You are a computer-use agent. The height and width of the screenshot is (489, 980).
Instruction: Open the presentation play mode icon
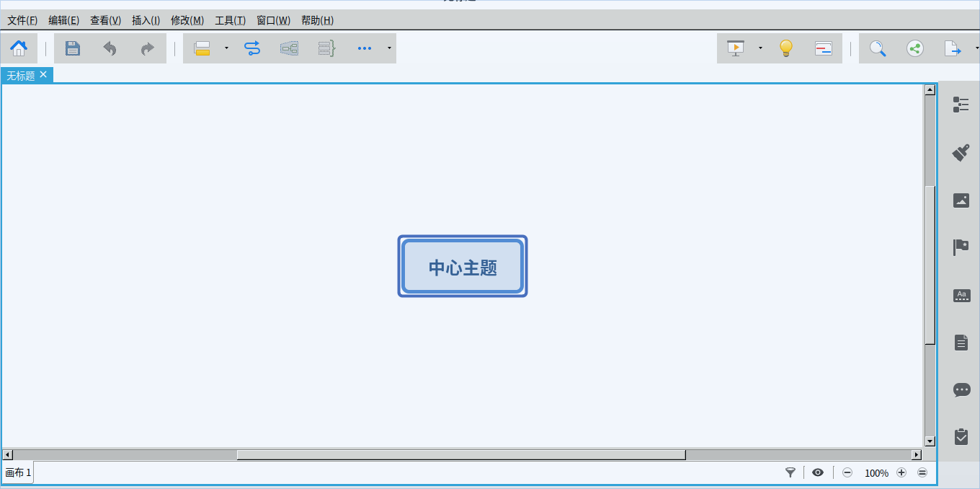coord(735,48)
